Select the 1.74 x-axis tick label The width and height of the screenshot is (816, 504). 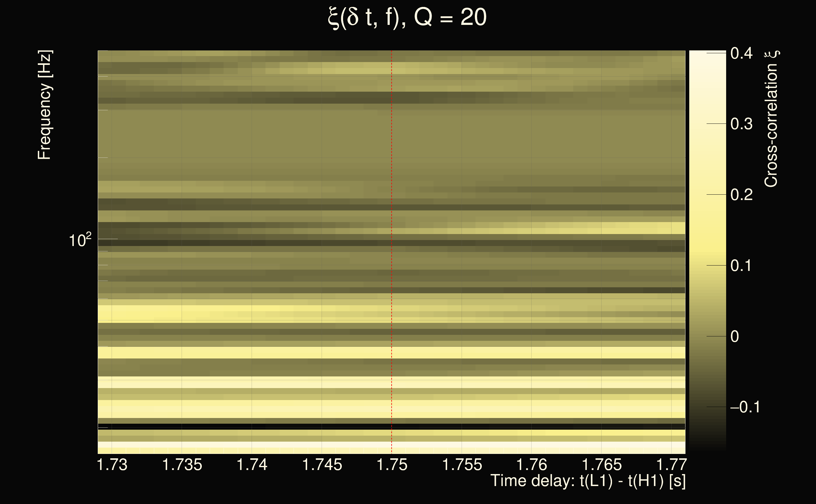pyautogui.click(x=252, y=465)
